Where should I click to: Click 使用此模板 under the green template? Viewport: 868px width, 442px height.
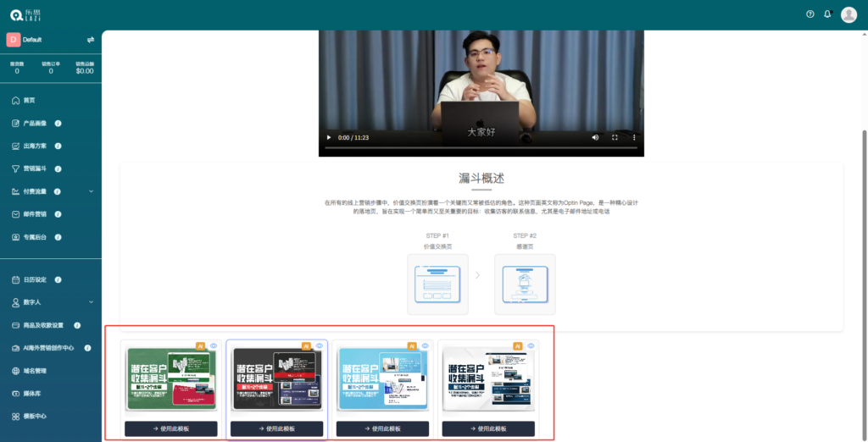(171, 428)
